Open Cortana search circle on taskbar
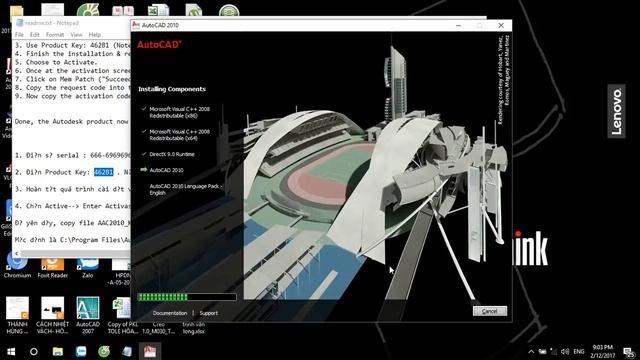Image resolution: width=640 pixels, height=360 pixels. pyautogui.click(x=34, y=351)
